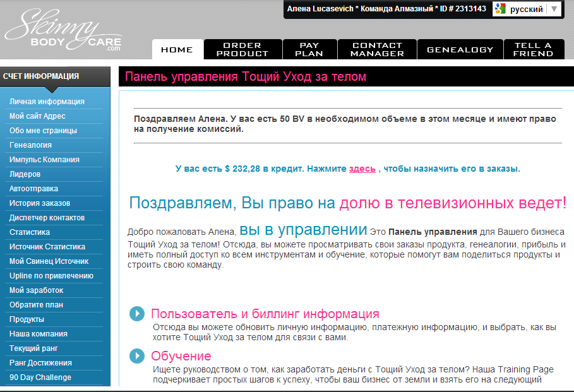Select История заказов in the sidebar

(40, 203)
